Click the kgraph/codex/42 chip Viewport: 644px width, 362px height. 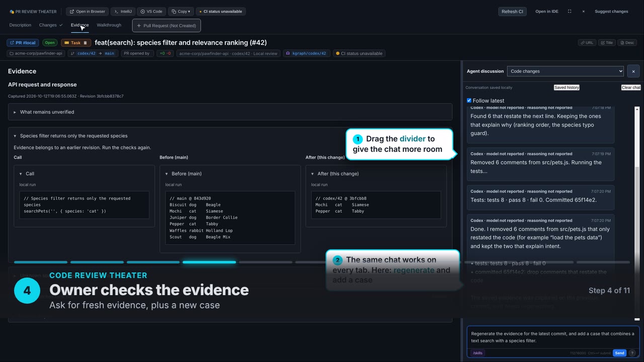tap(307, 53)
